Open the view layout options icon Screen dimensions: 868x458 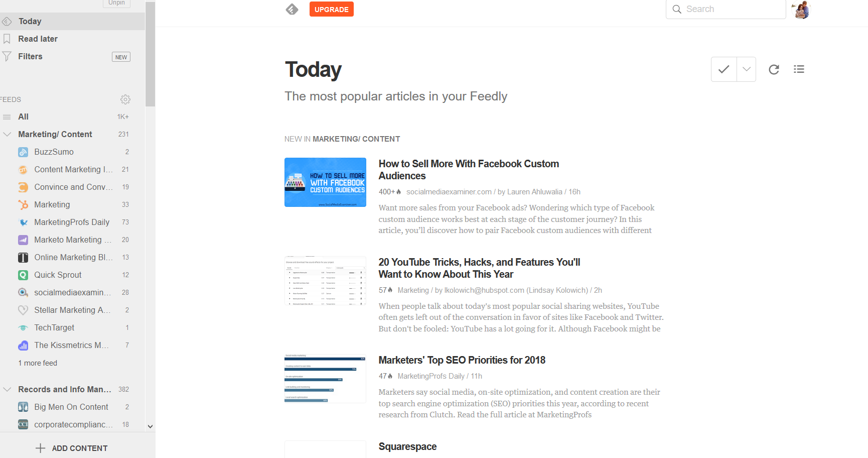coord(799,69)
